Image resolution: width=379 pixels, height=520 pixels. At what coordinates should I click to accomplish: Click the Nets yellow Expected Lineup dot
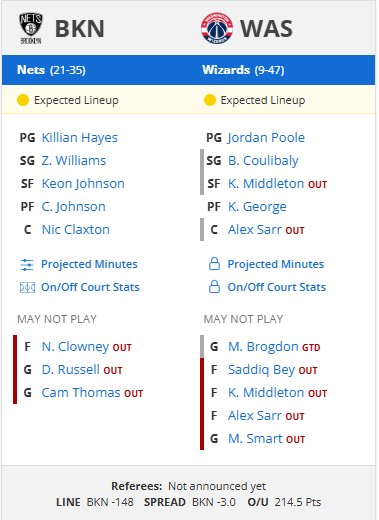pos(23,100)
